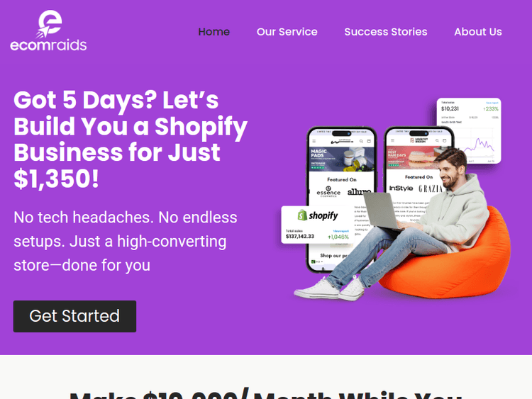Viewport: 532px width, 399px height.
Task: Open the Home menu item
Action: point(214,32)
